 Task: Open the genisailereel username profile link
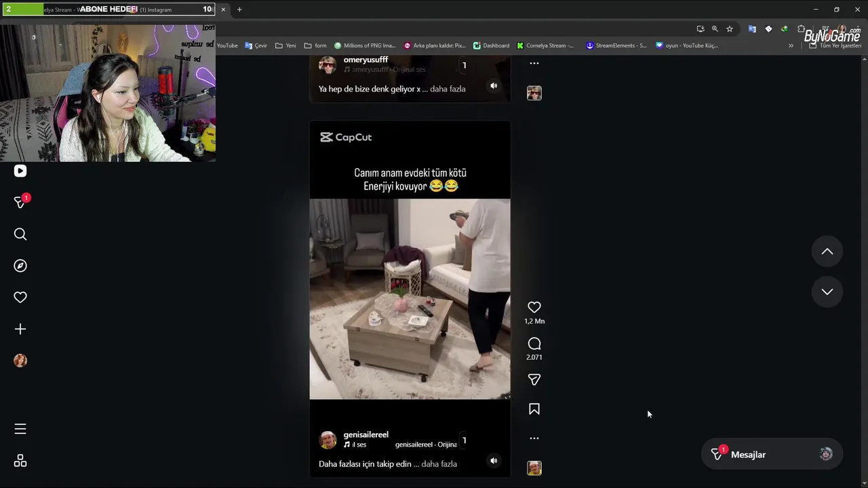(x=366, y=434)
